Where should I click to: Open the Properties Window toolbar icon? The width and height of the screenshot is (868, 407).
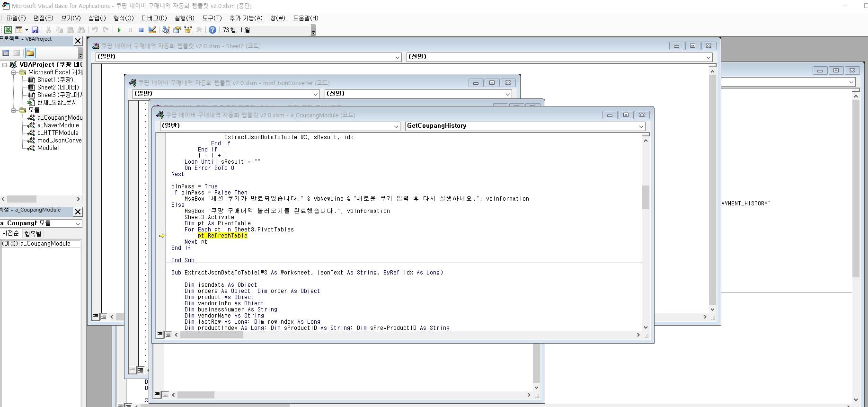177,30
